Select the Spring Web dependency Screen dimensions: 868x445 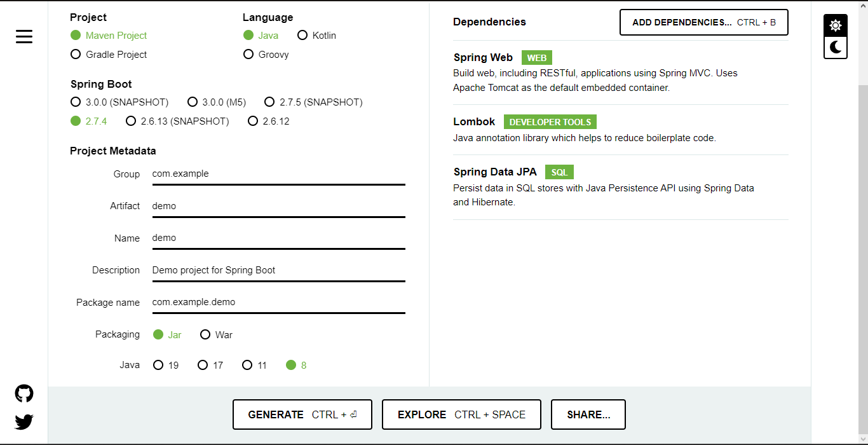coord(620,72)
